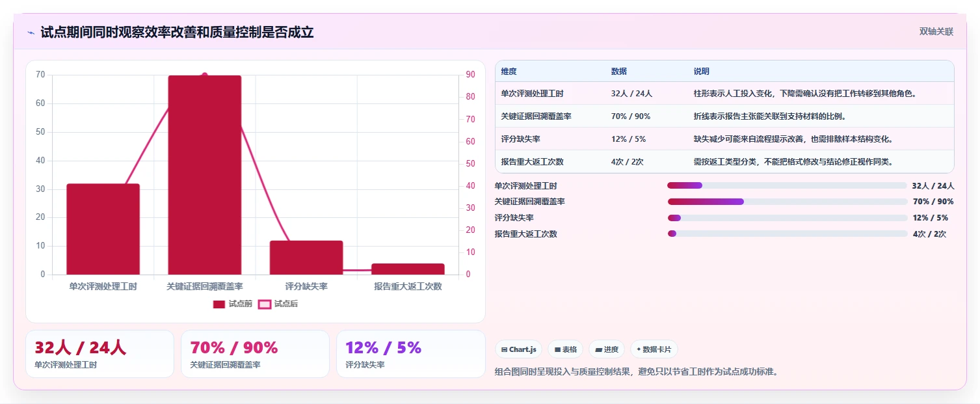Click the x-axis label 报告重大返工次数
The height and width of the screenshot is (404, 980).
(408, 286)
